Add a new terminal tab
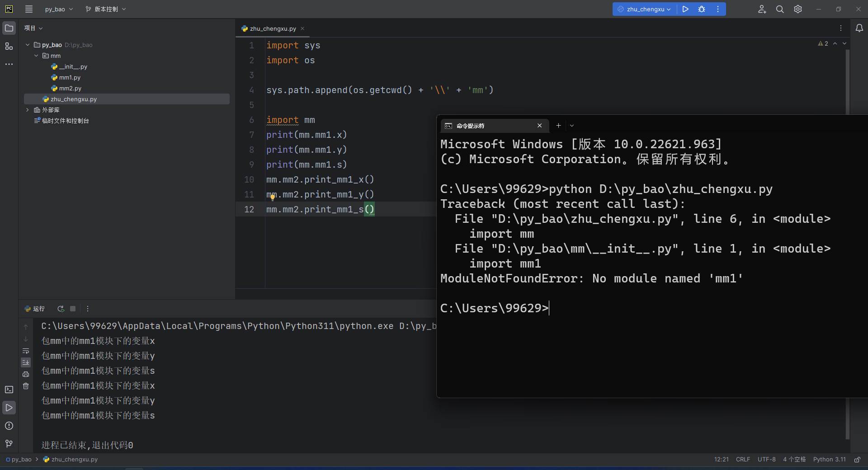This screenshot has width=868, height=470. 558,126
